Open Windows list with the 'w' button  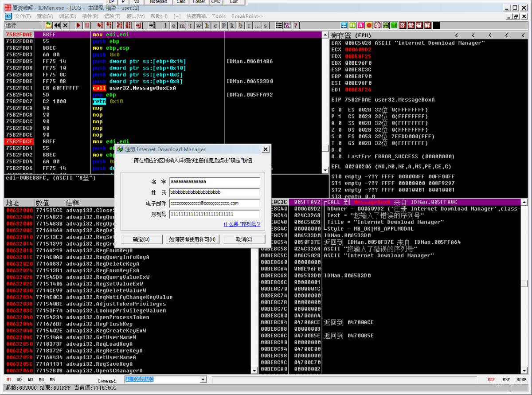[199, 25]
